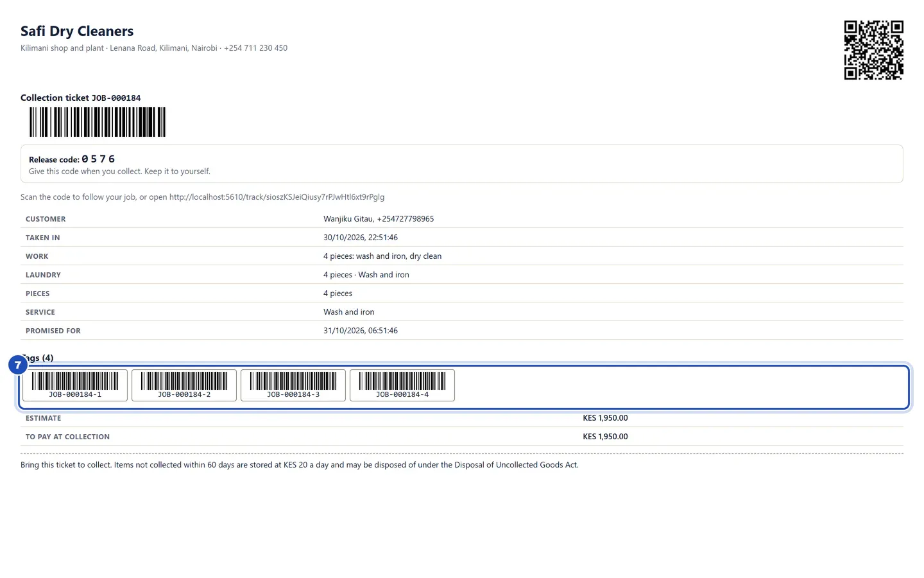Click the QR code on the ticket
Screen dimensions: 924x578
pos(873,50)
